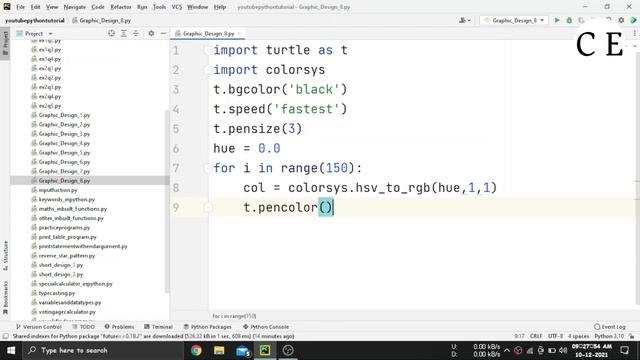This screenshot has width=640, height=360.
Task: Select short_design_1.py in project tree
Action: tap(60, 265)
